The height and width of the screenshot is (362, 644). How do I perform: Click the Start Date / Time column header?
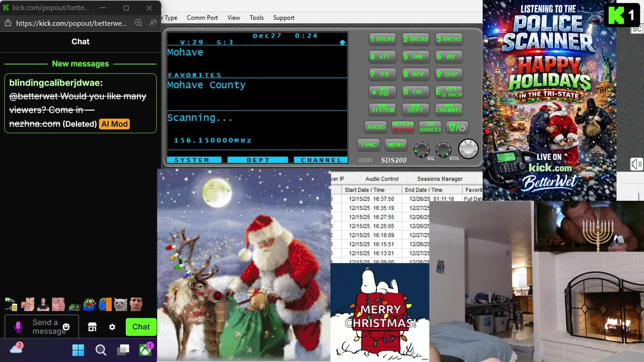[x=372, y=190]
